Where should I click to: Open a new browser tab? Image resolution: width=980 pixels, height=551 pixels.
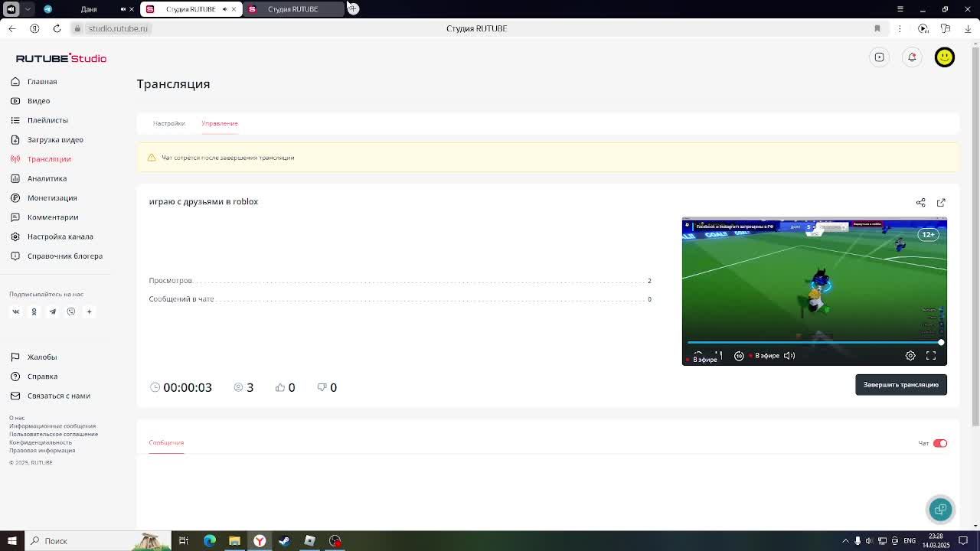tap(353, 8)
